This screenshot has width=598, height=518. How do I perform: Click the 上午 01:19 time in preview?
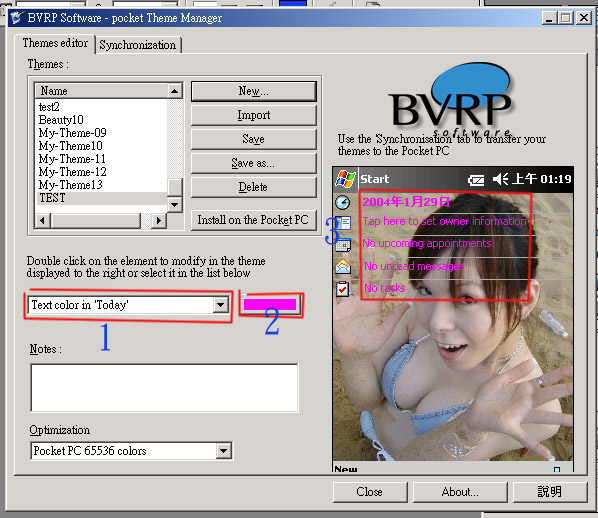(x=541, y=179)
